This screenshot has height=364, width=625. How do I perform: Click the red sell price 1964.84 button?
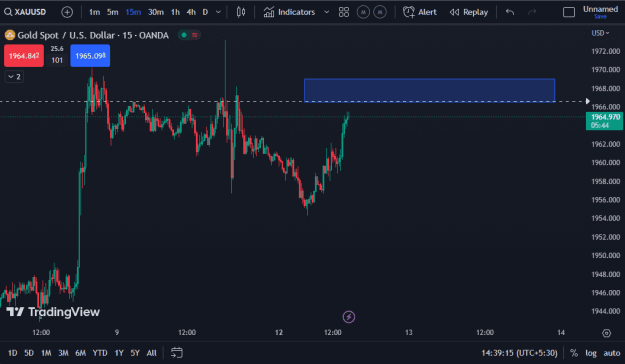point(24,56)
